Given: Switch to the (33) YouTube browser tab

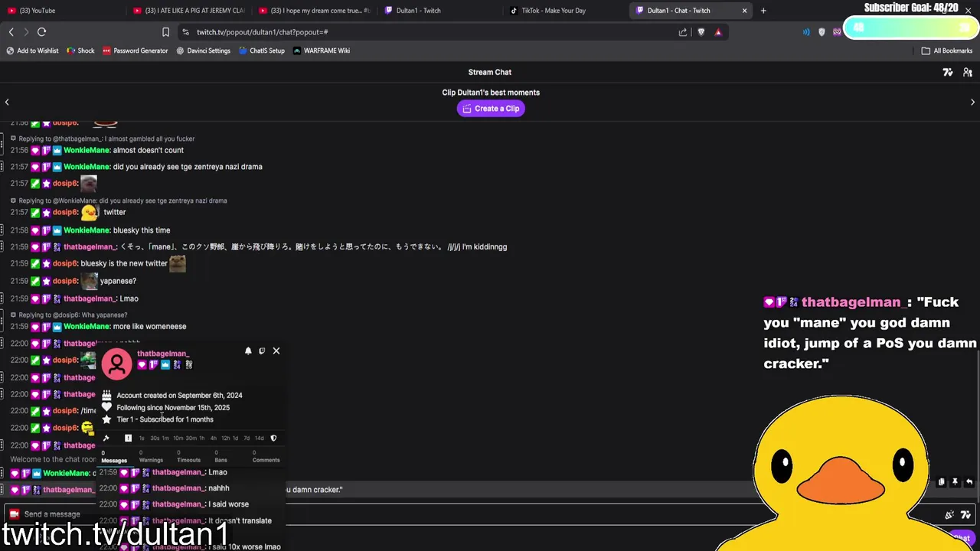Looking at the screenshot, I should pos(62,11).
